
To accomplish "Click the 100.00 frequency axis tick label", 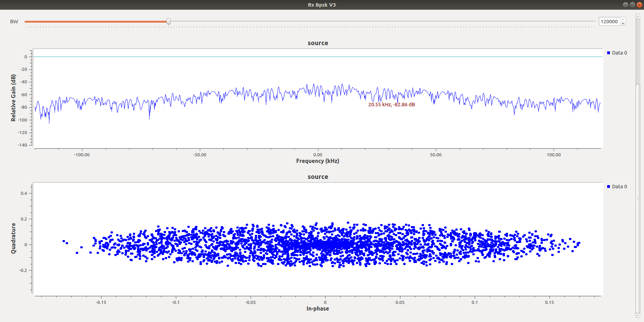I will (x=554, y=155).
